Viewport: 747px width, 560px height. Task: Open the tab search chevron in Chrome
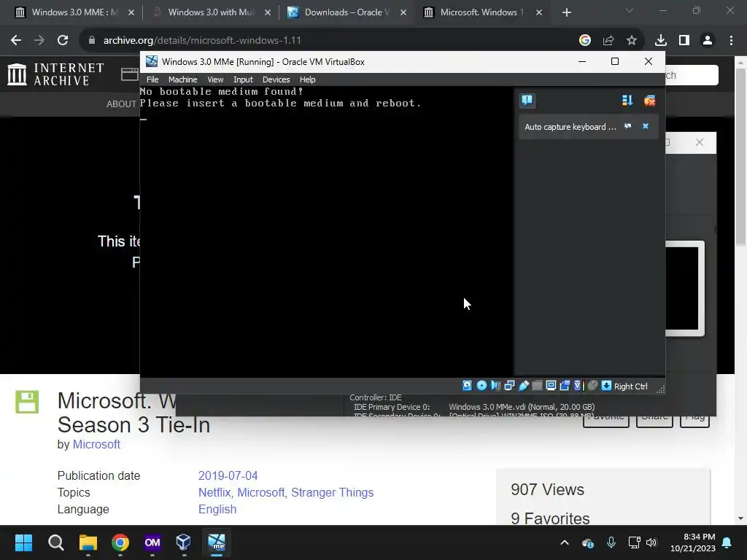click(630, 10)
